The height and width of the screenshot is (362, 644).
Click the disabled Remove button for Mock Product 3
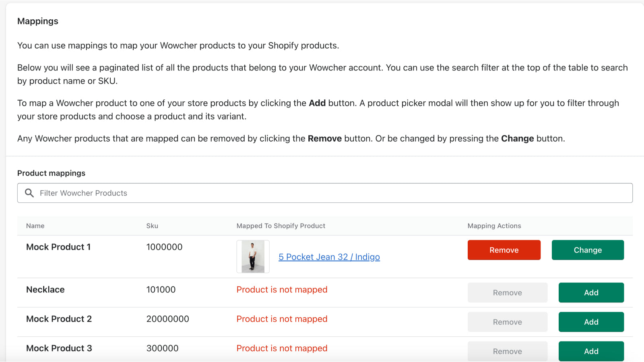coord(507,351)
